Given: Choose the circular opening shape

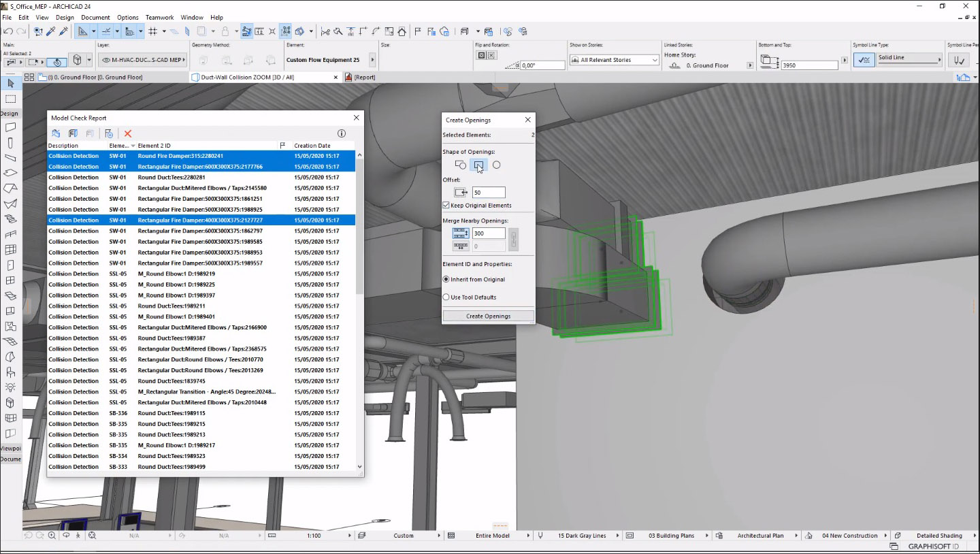Looking at the screenshot, I should point(496,165).
